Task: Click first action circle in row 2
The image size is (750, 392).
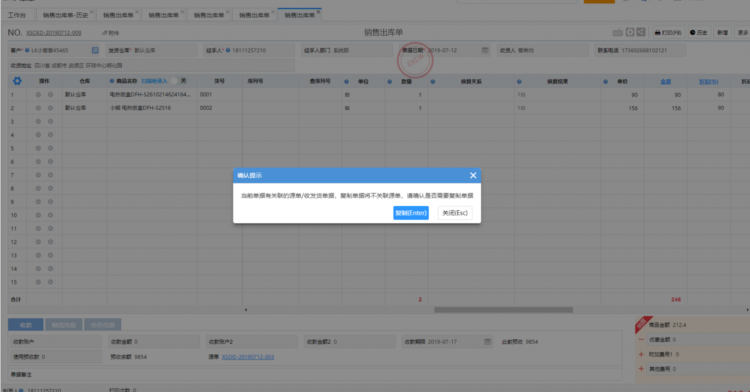Action: pos(38,108)
